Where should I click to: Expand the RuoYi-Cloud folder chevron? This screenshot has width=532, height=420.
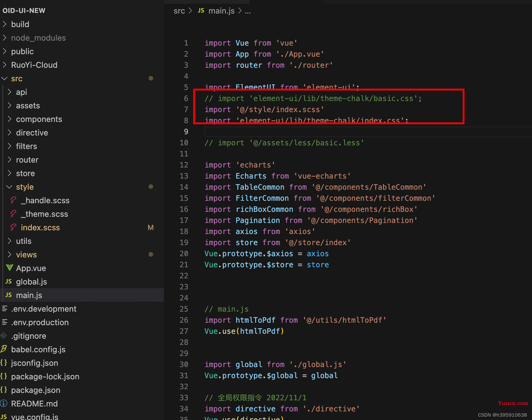coord(5,65)
